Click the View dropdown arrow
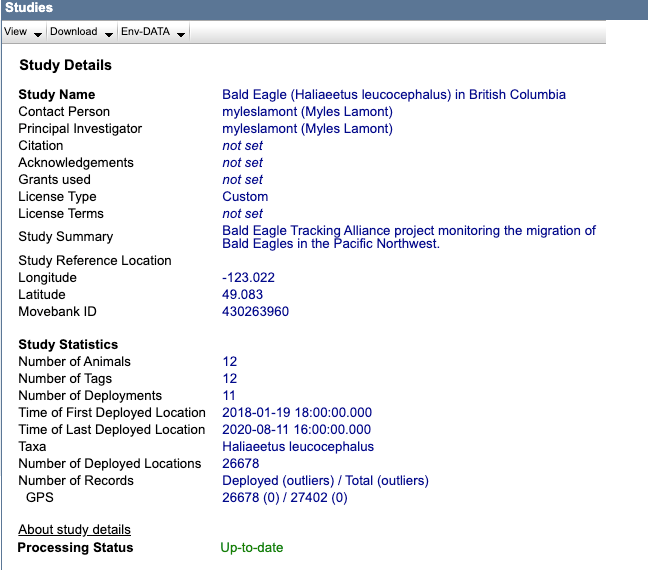Image resolution: width=648 pixels, height=570 pixels. coord(38,34)
